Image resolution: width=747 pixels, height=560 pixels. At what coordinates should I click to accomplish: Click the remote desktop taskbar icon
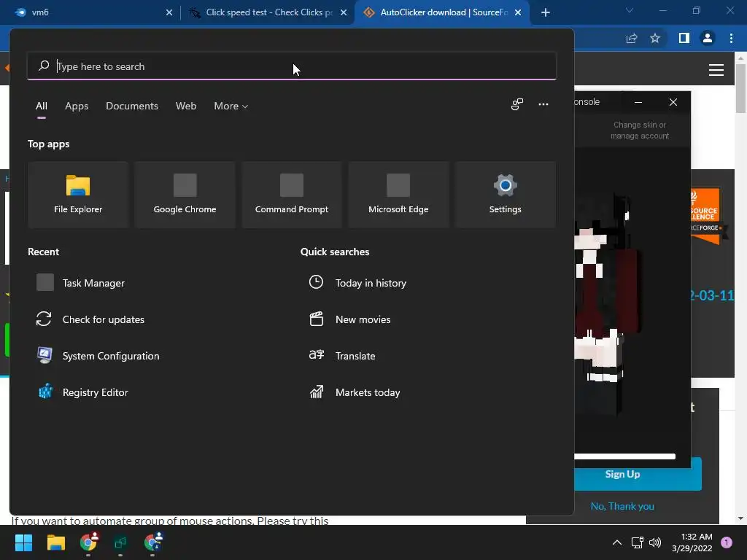[x=120, y=542]
